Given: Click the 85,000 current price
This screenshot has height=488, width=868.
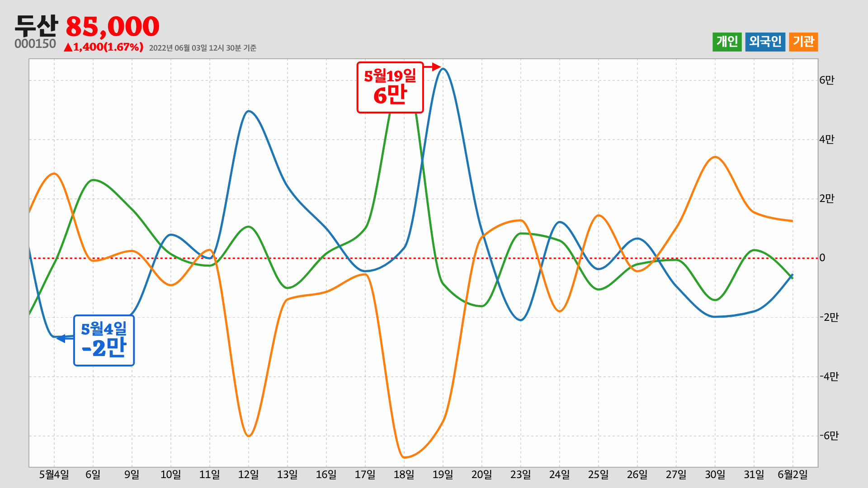Looking at the screenshot, I should pyautogui.click(x=113, y=27).
